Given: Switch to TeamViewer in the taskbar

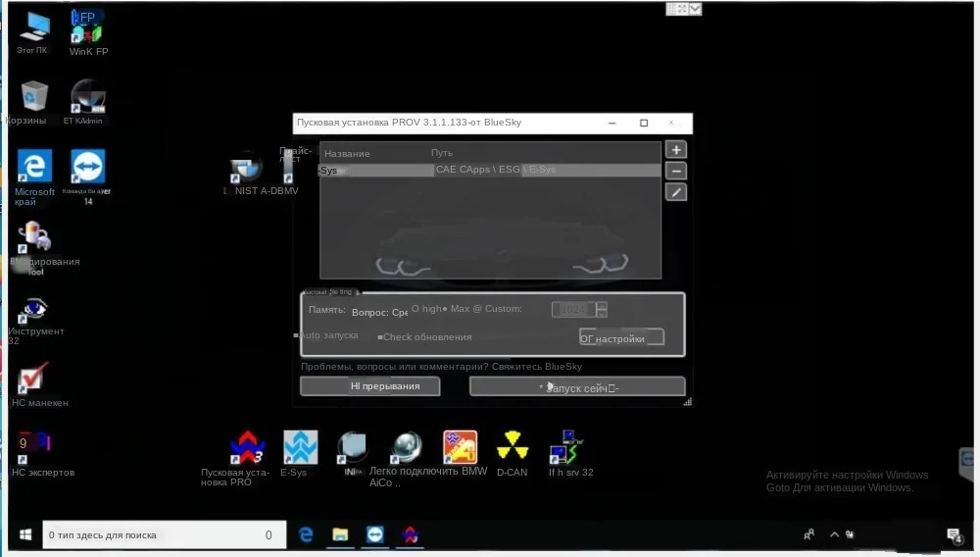Looking at the screenshot, I should coord(375,534).
